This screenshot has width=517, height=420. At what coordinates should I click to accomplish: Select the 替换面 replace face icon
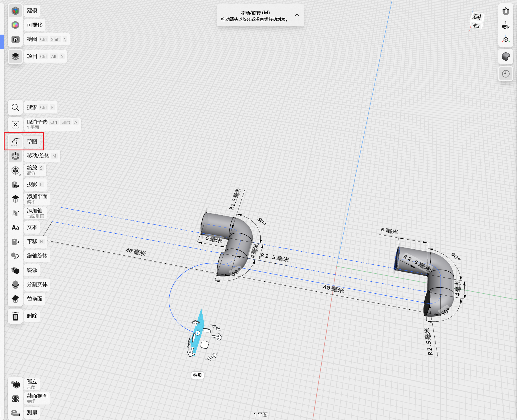15,299
